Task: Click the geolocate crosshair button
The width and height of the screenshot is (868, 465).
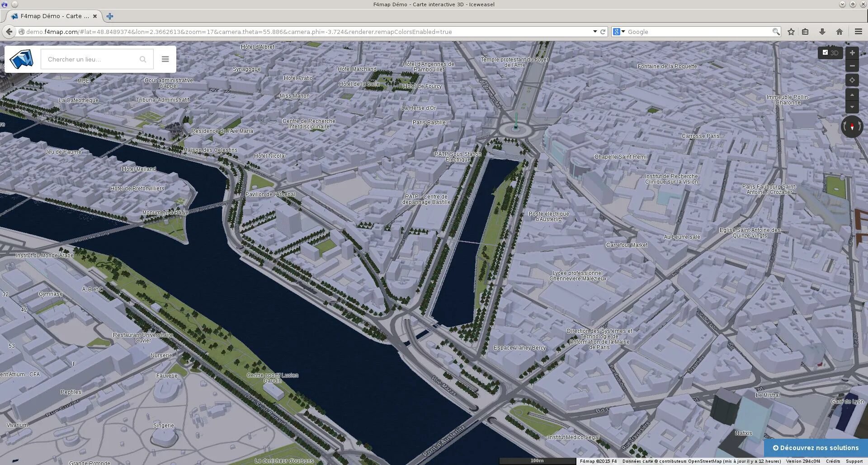Action: pos(852,80)
